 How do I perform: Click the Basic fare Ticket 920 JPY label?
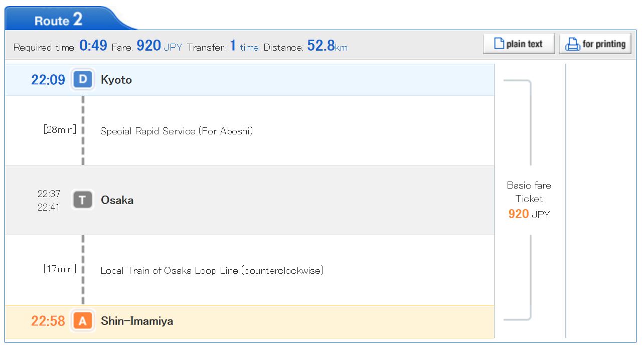click(529, 200)
